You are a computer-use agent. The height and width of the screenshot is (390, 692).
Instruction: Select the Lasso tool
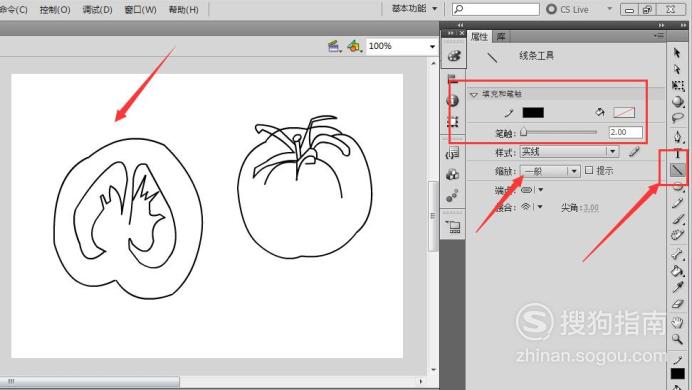(677, 118)
